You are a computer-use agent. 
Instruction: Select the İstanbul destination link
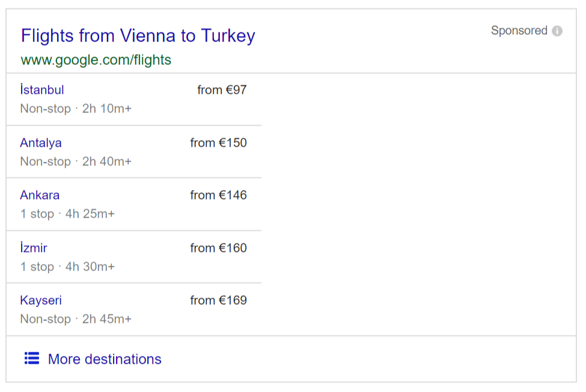click(42, 90)
